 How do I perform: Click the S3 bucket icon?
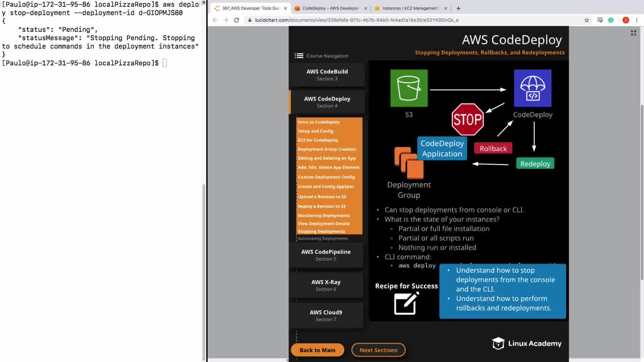click(x=409, y=88)
